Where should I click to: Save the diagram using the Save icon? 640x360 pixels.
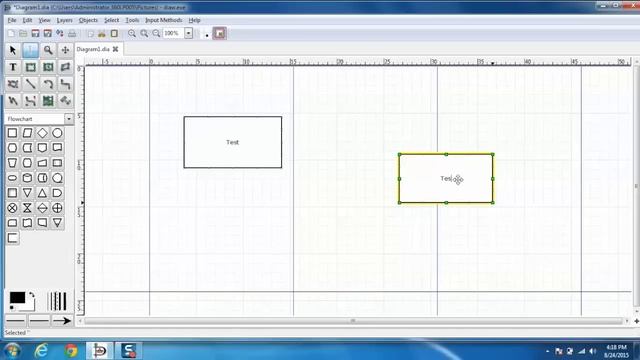[x=36, y=33]
